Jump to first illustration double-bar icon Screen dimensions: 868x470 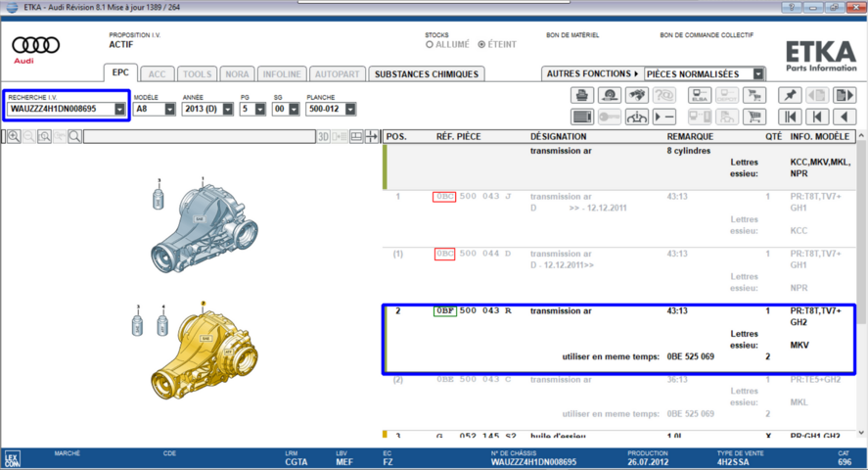(x=790, y=117)
